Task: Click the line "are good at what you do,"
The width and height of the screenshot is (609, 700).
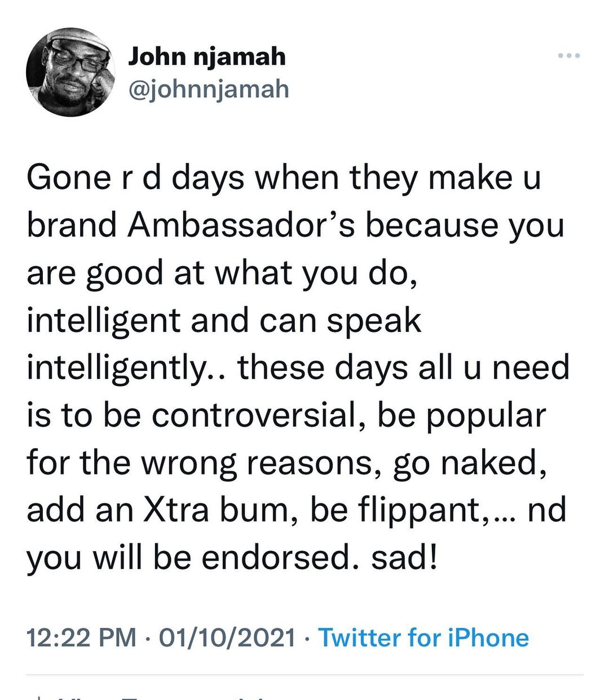Action: coord(222,273)
